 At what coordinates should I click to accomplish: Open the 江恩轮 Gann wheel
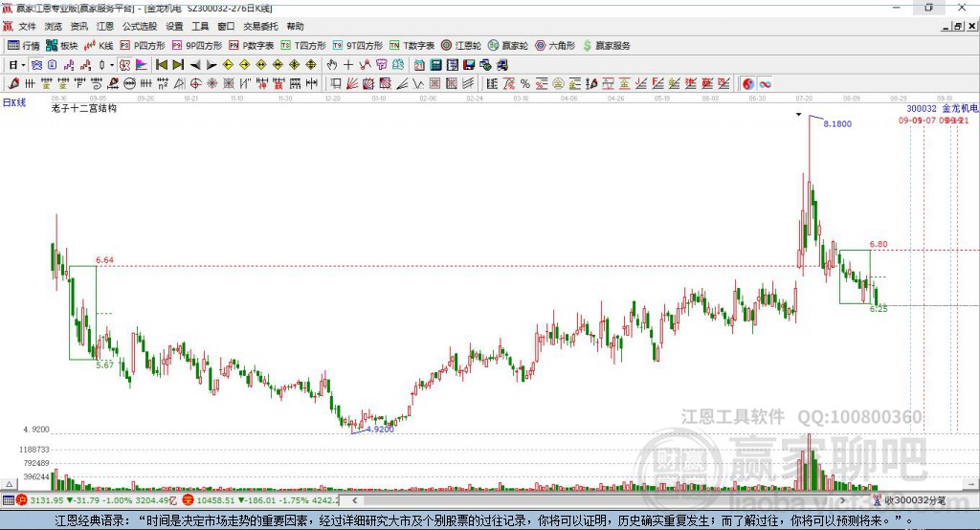pyautogui.click(x=461, y=46)
